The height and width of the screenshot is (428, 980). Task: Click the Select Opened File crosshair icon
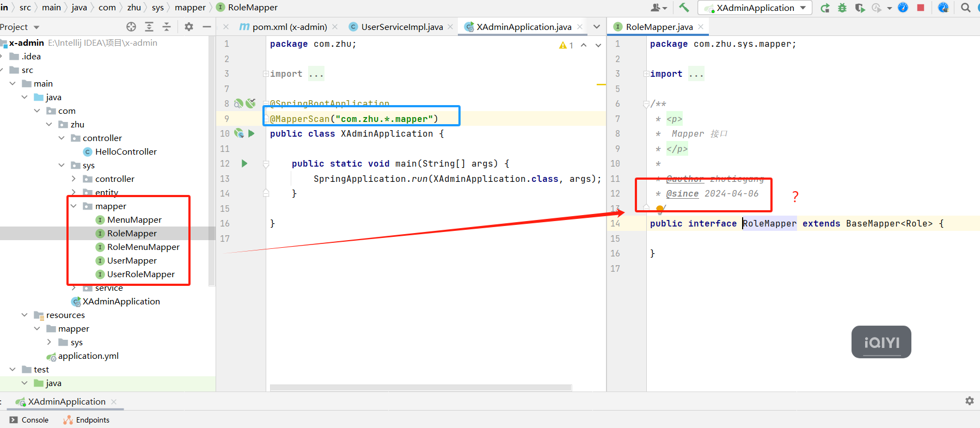131,27
